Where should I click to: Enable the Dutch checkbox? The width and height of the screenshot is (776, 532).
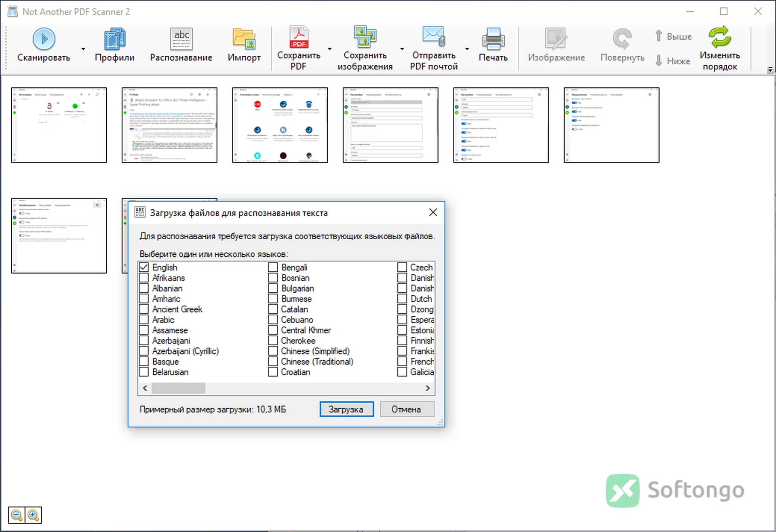click(402, 299)
